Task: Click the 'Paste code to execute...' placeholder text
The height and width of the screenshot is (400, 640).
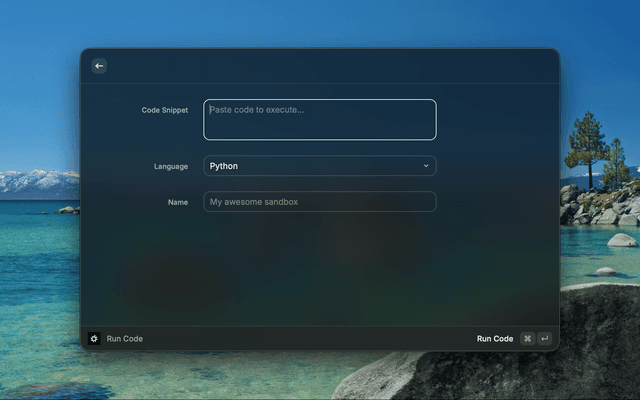Action: pos(257,110)
